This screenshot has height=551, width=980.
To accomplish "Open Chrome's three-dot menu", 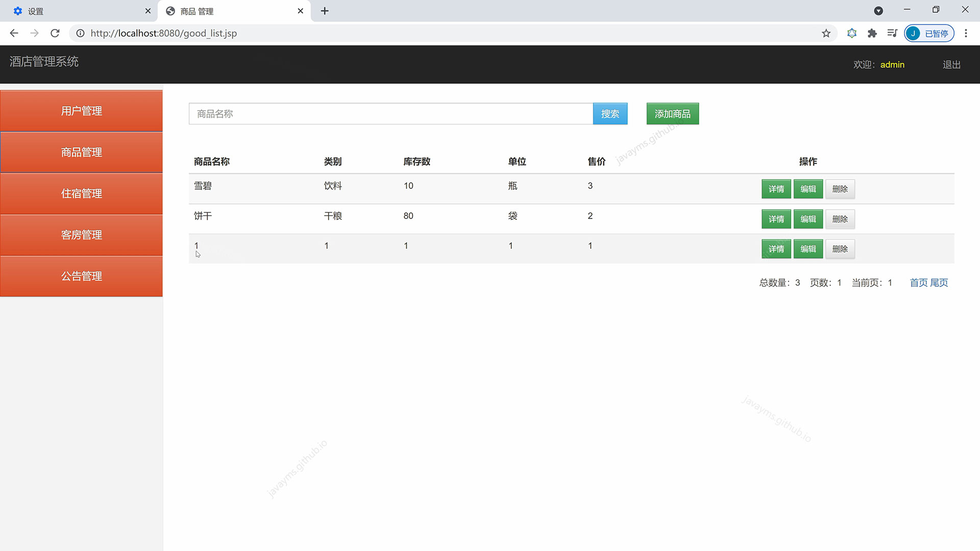I will point(966,33).
